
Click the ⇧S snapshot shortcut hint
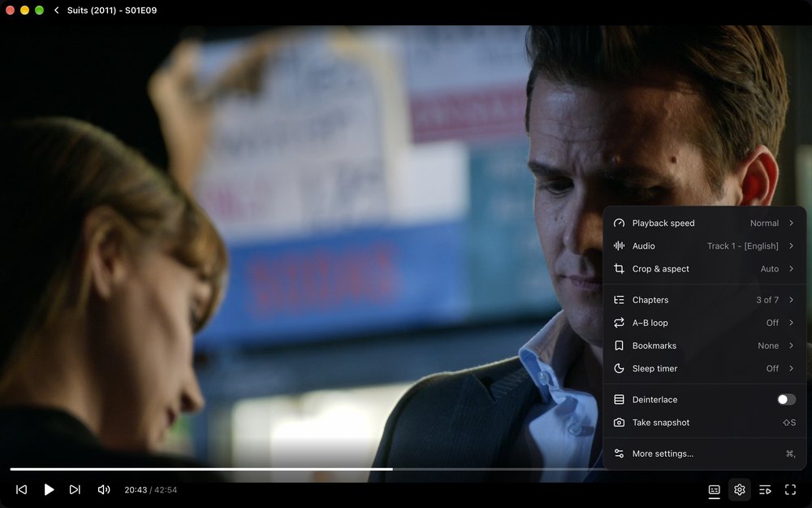(789, 423)
